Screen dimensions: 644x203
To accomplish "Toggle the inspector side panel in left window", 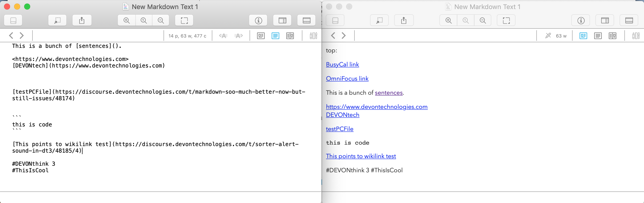I will [x=282, y=20].
